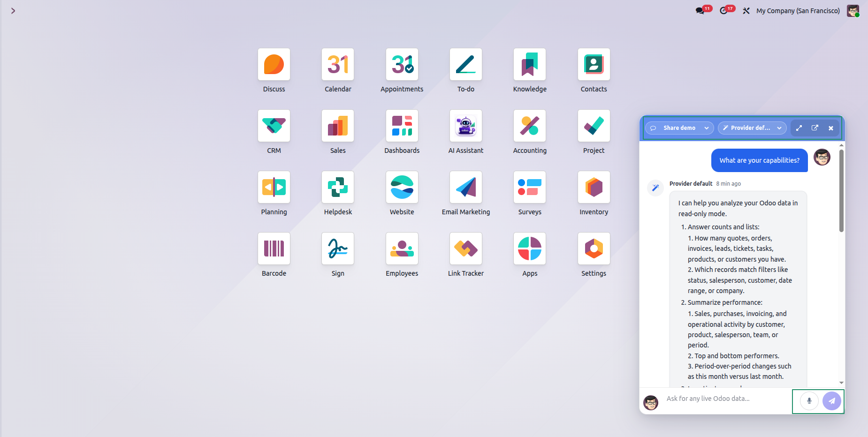Open the My Company (San Francisco) switcher

point(798,11)
